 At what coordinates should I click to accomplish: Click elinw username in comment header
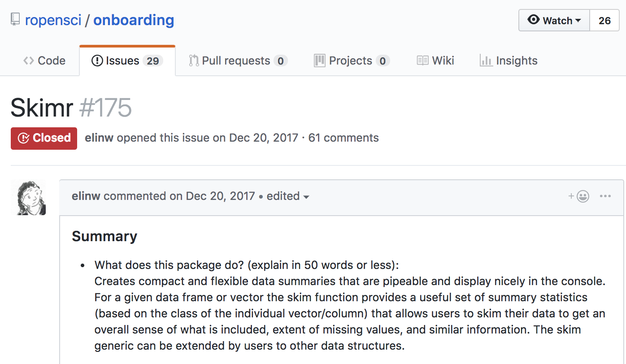(86, 196)
